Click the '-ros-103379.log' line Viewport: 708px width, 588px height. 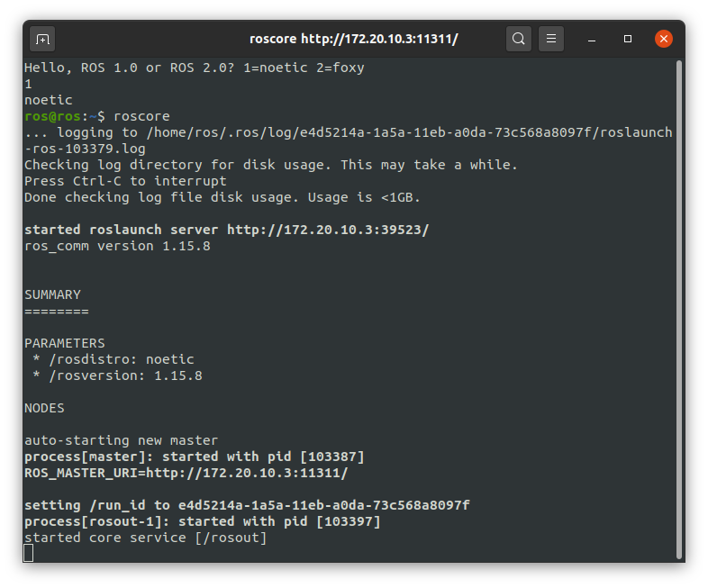click(85, 149)
